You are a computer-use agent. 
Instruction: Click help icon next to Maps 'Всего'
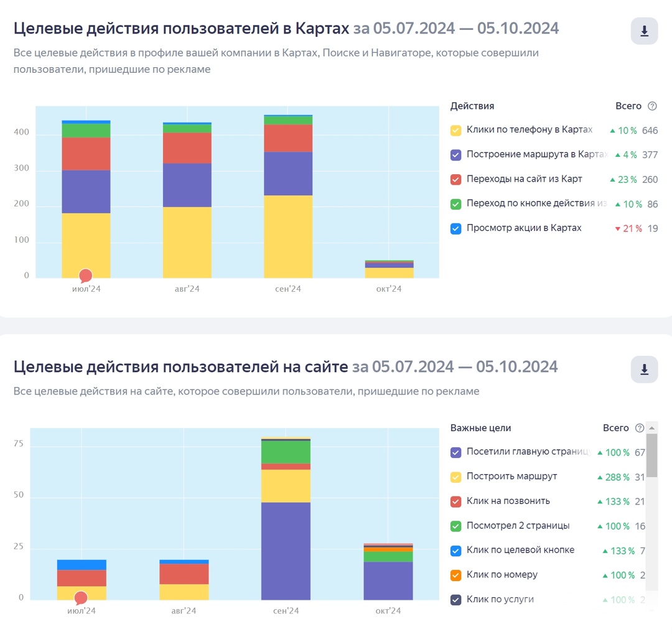652,106
